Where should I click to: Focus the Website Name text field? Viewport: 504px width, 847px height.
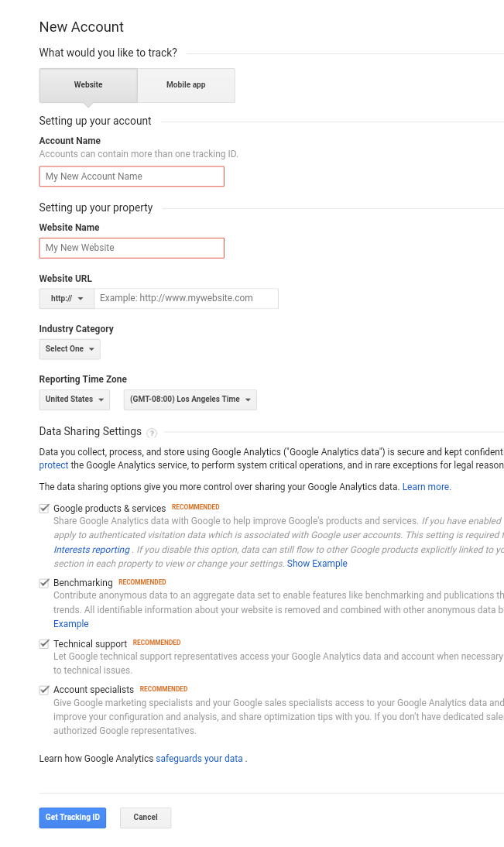pyautogui.click(x=132, y=248)
